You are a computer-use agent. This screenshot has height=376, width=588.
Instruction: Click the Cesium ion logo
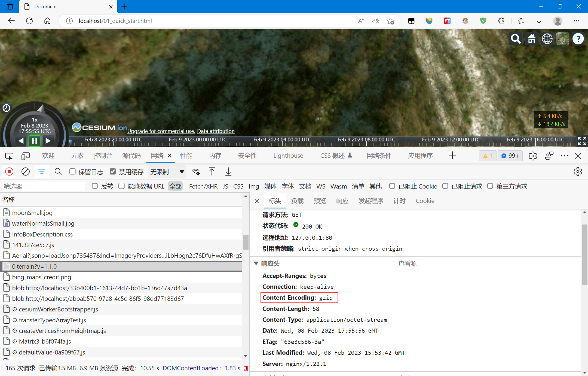coord(100,128)
